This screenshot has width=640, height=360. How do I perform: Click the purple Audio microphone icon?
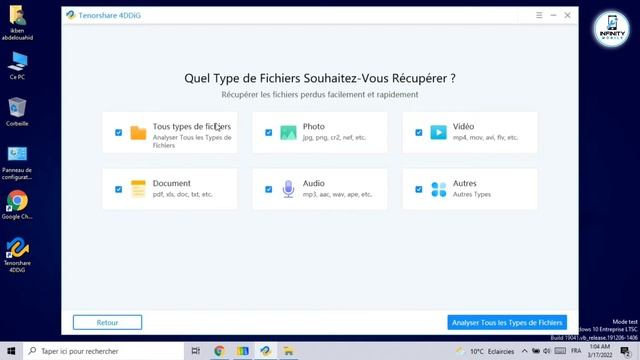(x=289, y=189)
